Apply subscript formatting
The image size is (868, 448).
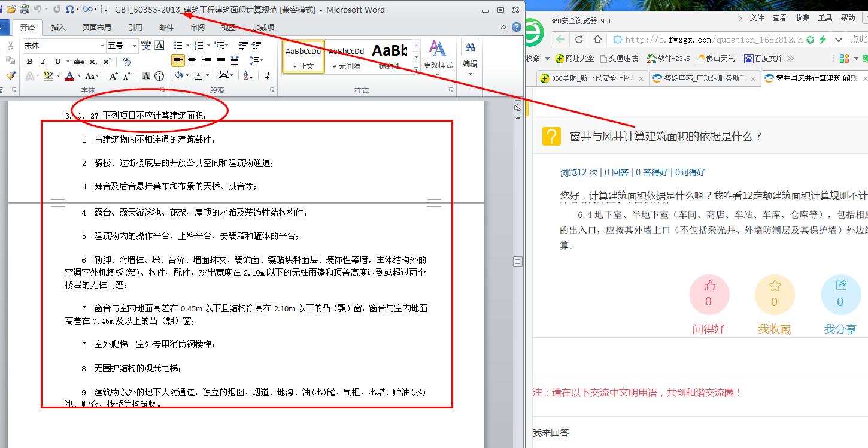93,61
